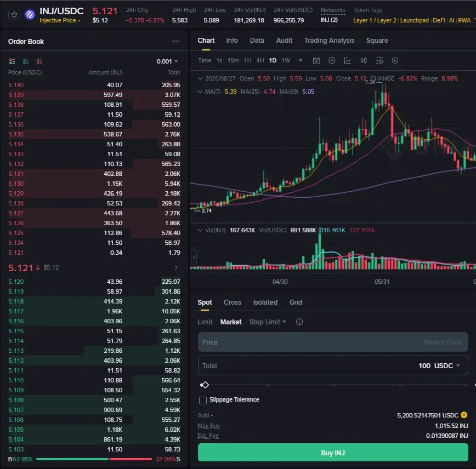Open the Audit tab
The width and height of the screenshot is (476, 469).
tap(284, 41)
